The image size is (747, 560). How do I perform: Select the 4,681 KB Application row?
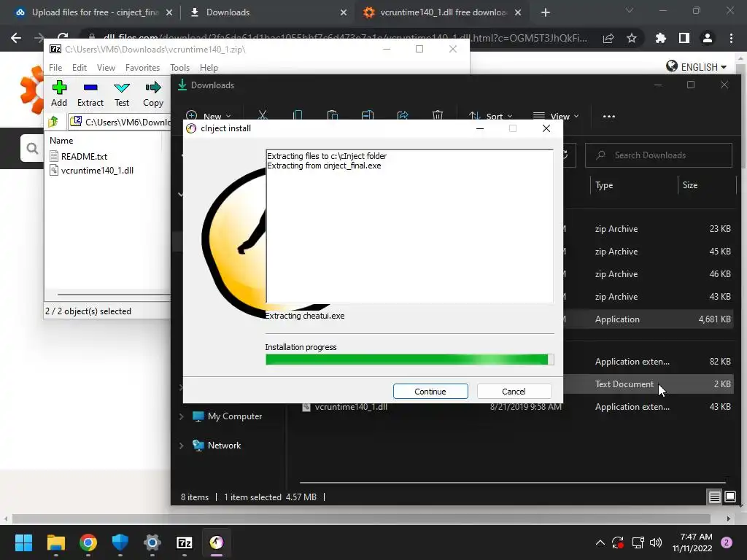(x=648, y=319)
